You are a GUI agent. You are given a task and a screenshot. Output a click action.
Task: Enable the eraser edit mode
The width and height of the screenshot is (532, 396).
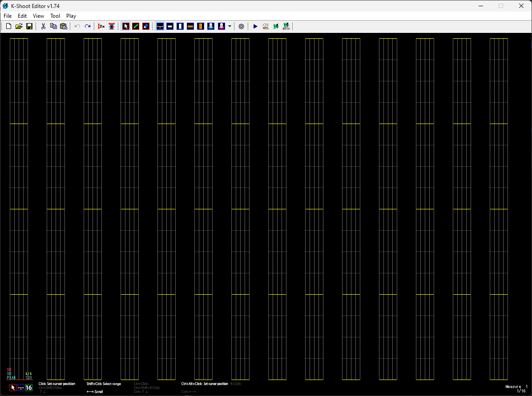pos(146,27)
